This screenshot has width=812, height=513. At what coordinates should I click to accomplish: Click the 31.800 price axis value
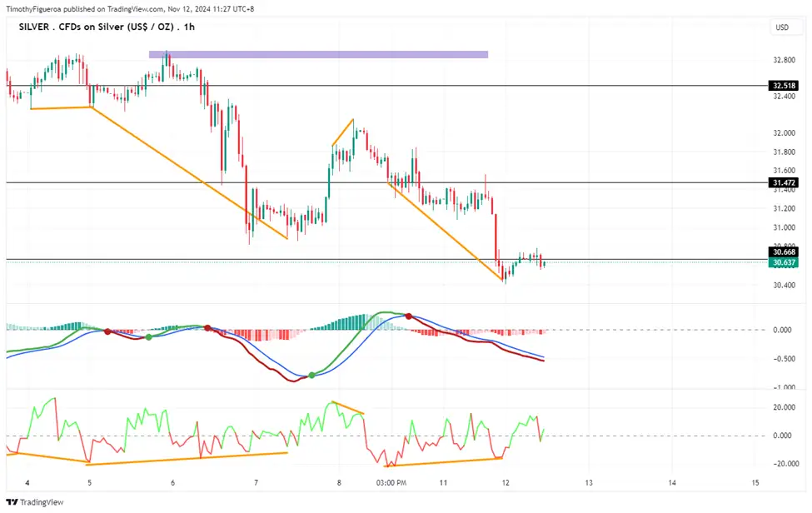click(x=784, y=152)
